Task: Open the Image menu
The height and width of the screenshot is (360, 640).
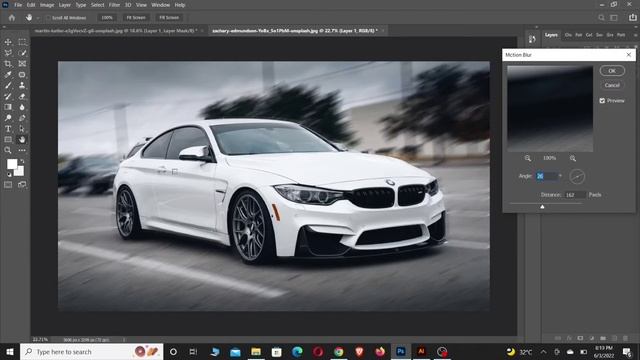Action: (x=47, y=5)
